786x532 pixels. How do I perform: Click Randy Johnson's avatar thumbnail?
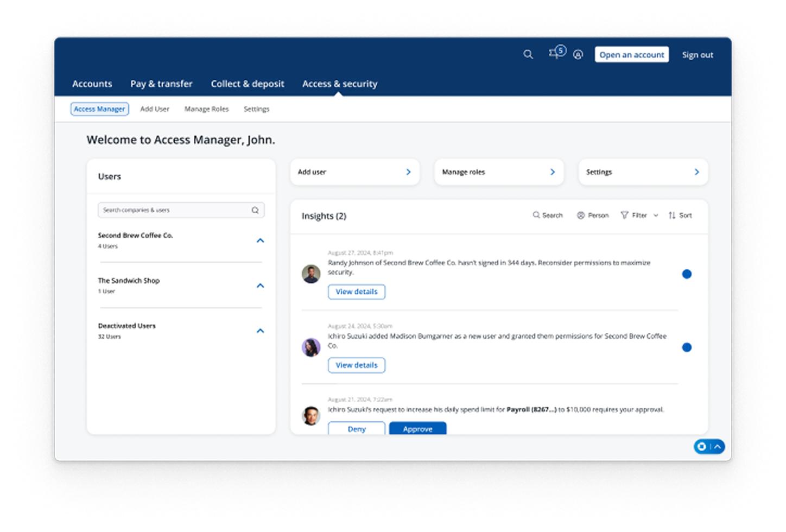click(x=311, y=274)
